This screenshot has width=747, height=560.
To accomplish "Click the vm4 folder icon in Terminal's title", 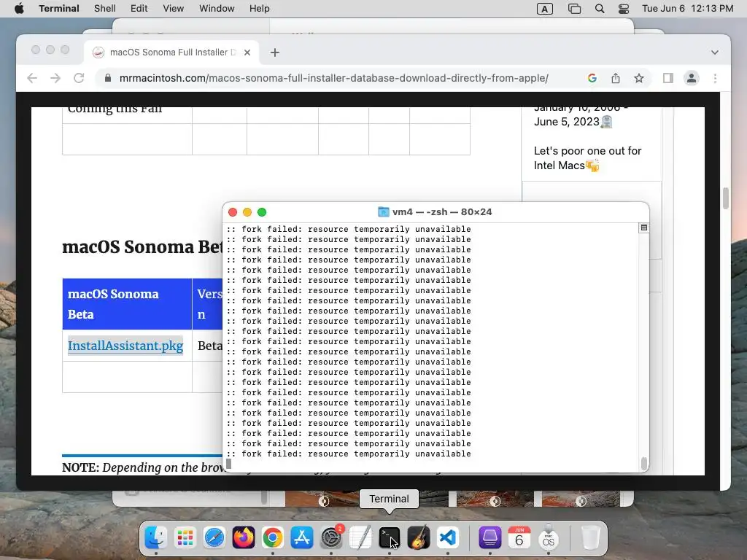I will [x=383, y=212].
